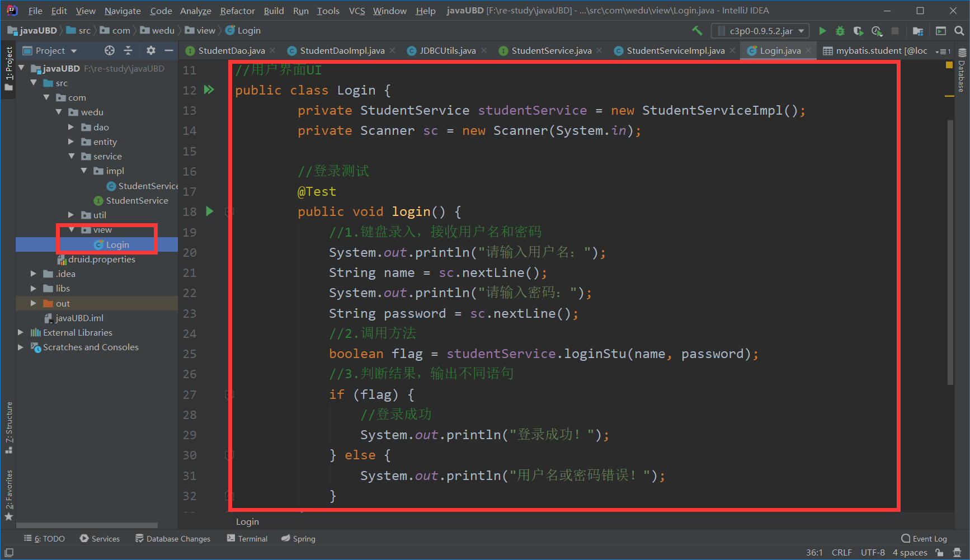This screenshot has height=560, width=970.
Task: Click the Select Opened File crosshair in Project panel
Action: point(109,50)
